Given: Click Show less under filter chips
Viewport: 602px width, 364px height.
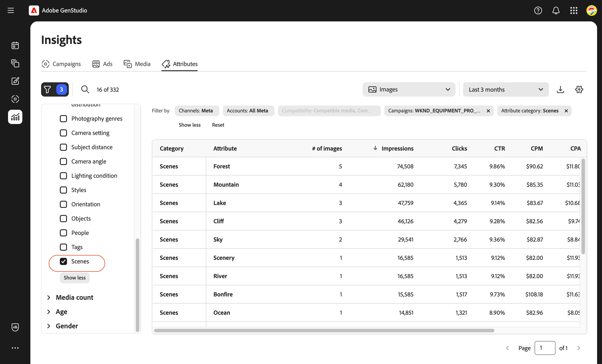Looking at the screenshot, I should (190, 125).
